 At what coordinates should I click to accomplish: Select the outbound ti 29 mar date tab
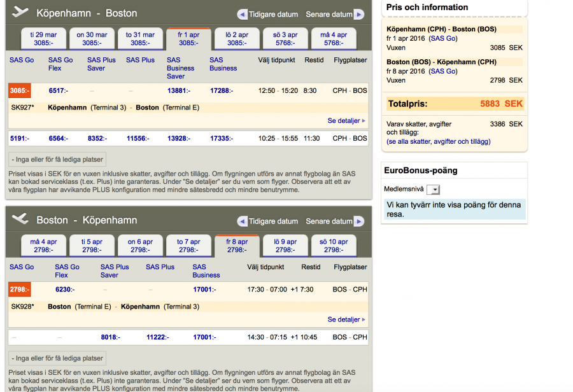[44, 39]
